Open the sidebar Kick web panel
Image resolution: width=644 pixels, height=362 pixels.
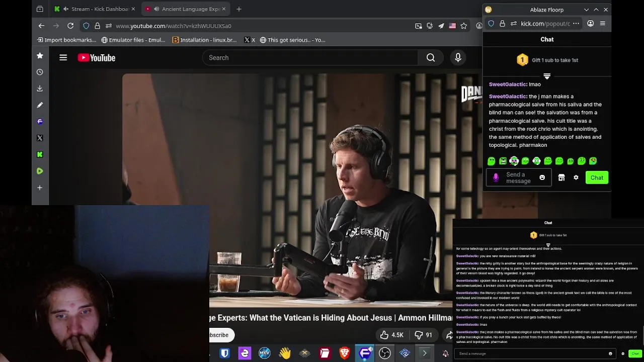coord(40,154)
